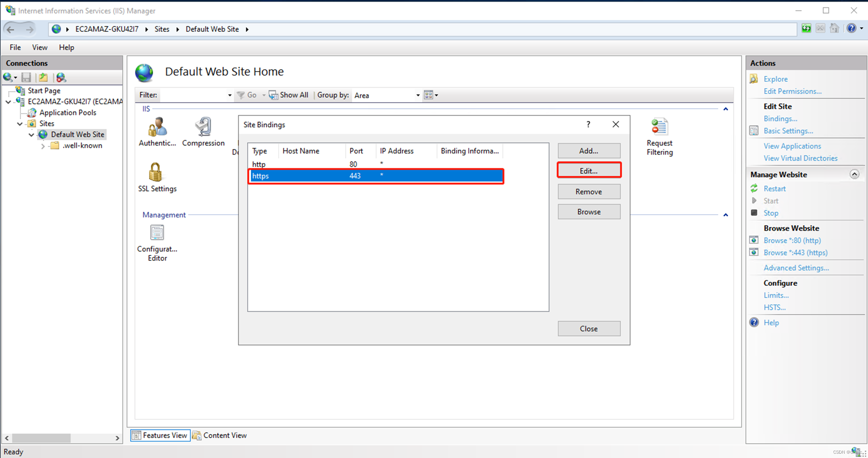The width and height of the screenshot is (868, 458).
Task: Click the Advanced Settings... link
Action: pyautogui.click(x=796, y=268)
